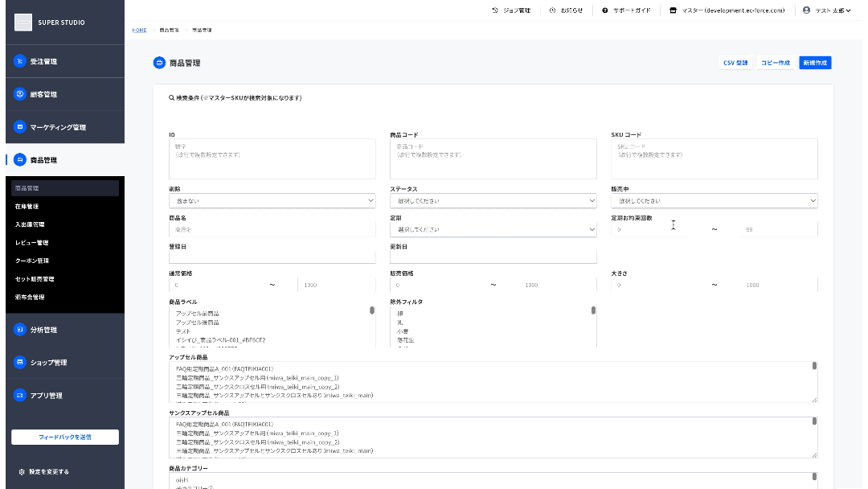Click the 登録日 date field
Image resolution: width=868 pixels, height=489 pixels.
pyautogui.click(x=272, y=257)
